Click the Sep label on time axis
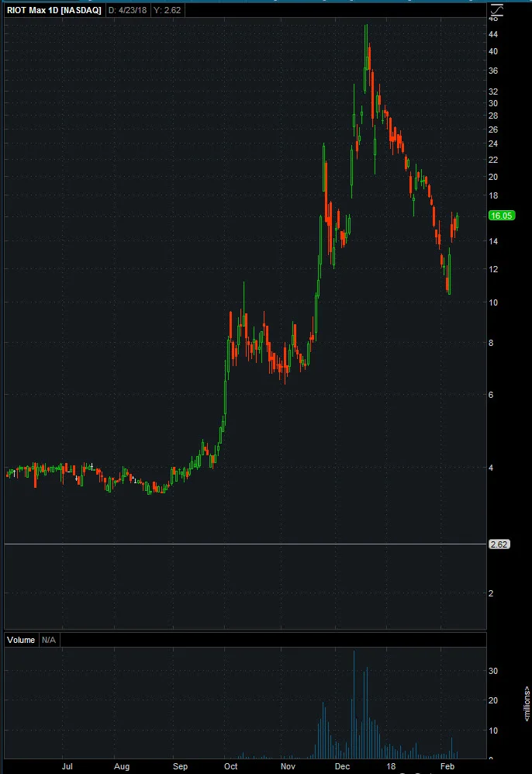 tap(180, 766)
